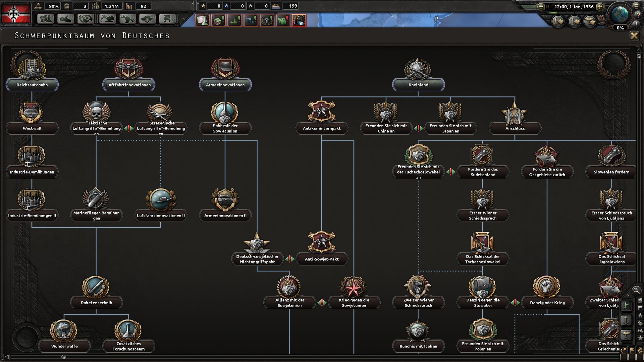This screenshot has height=362, width=644.
Task: Increase game speed with the plus button
Action: [600, 6]
